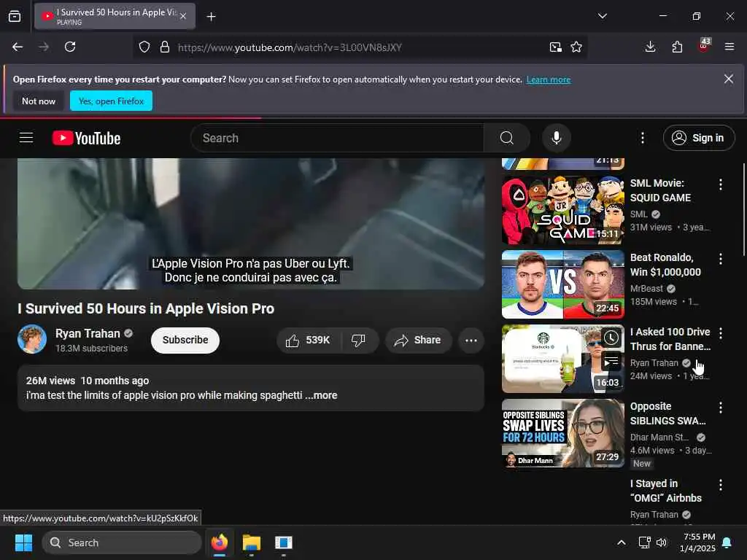Open Firefox View icon in tab bar
Screen dimensions: 747x560
point(15,17)
